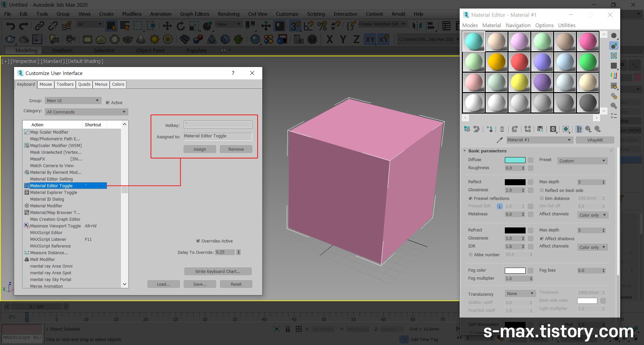Enable Dim distance checkbox
The width and height of the screenshot is (644, 345).
point(541,198)
